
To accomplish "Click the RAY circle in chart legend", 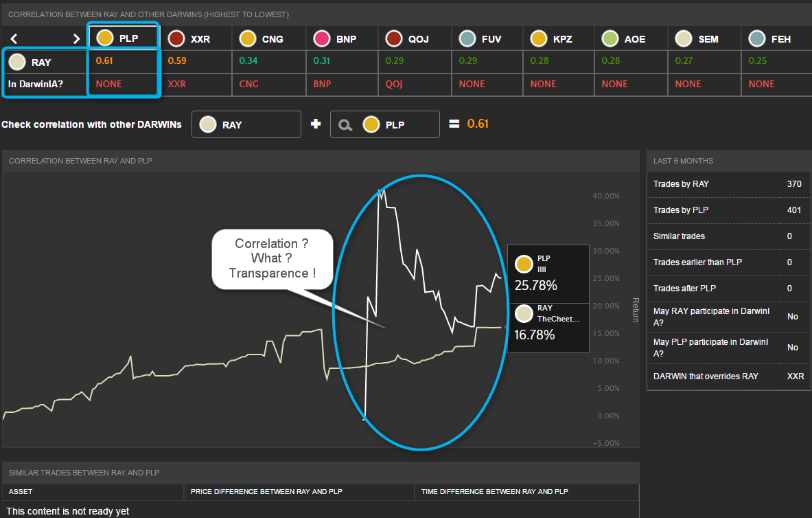I will click(x=524, y=313).
